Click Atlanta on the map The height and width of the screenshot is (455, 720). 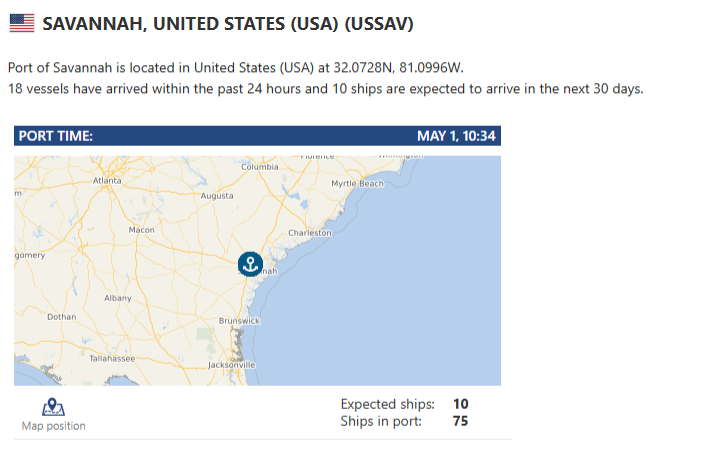coord(107,181)
